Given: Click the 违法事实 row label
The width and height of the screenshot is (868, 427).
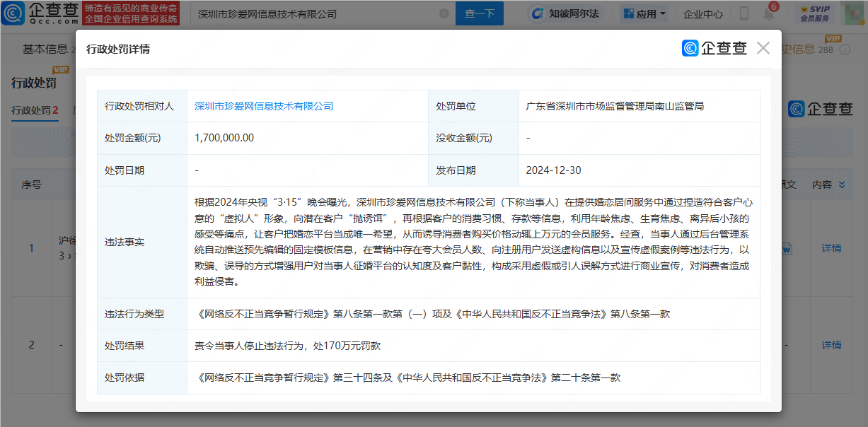Looking at the screenshot, I should (125, 242).
